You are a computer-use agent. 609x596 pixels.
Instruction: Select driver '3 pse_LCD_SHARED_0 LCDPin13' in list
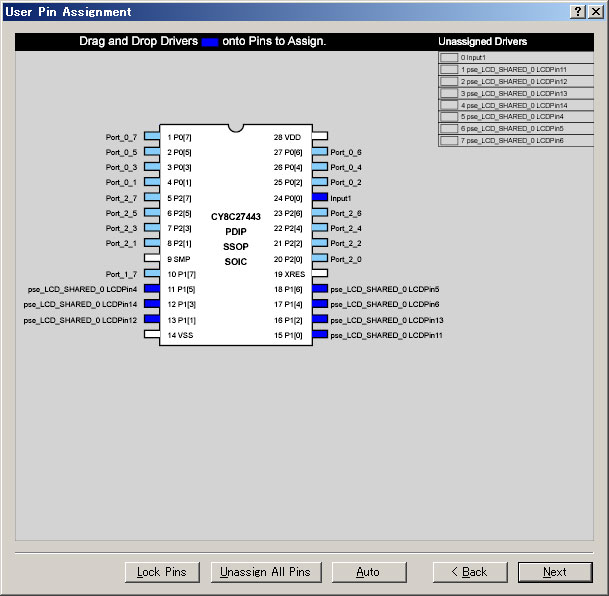pos(516,94)
